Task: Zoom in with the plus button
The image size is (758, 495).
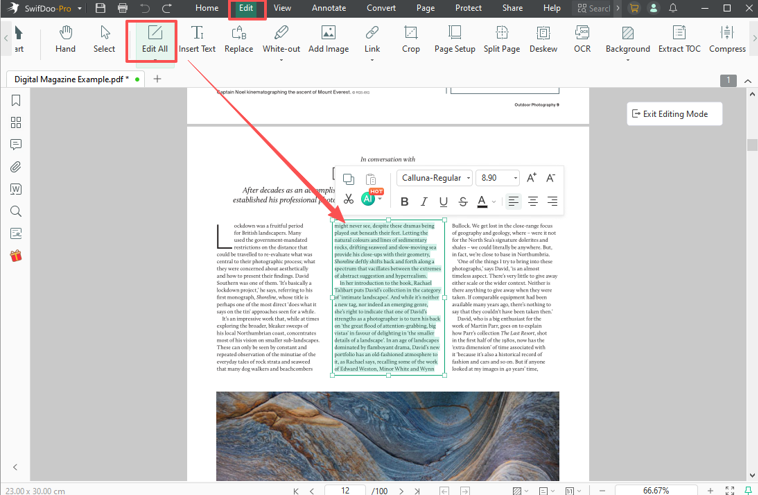Action: tap(710, 491)
